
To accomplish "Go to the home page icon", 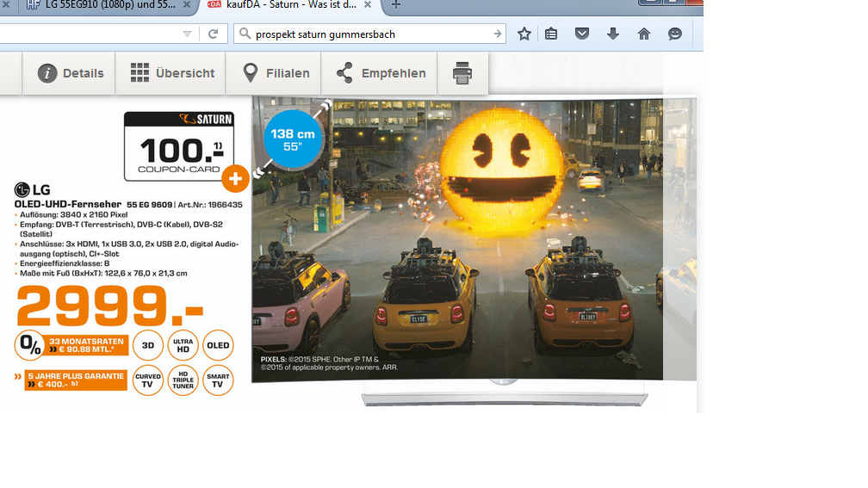I will tap(644, 34).
